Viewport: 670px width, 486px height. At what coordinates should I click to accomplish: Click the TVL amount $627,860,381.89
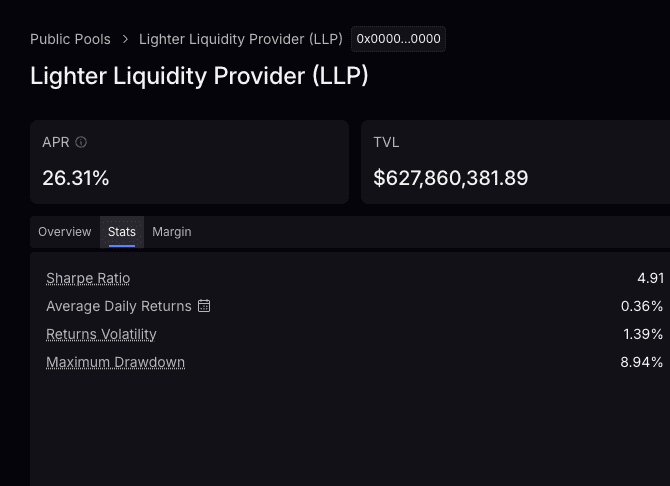(451, 179)
